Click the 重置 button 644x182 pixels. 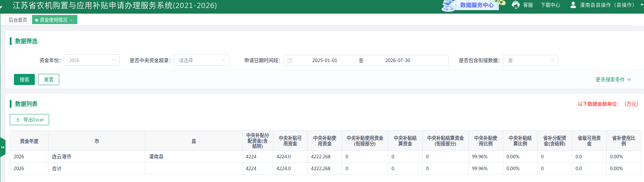click(x=49, y=79)
